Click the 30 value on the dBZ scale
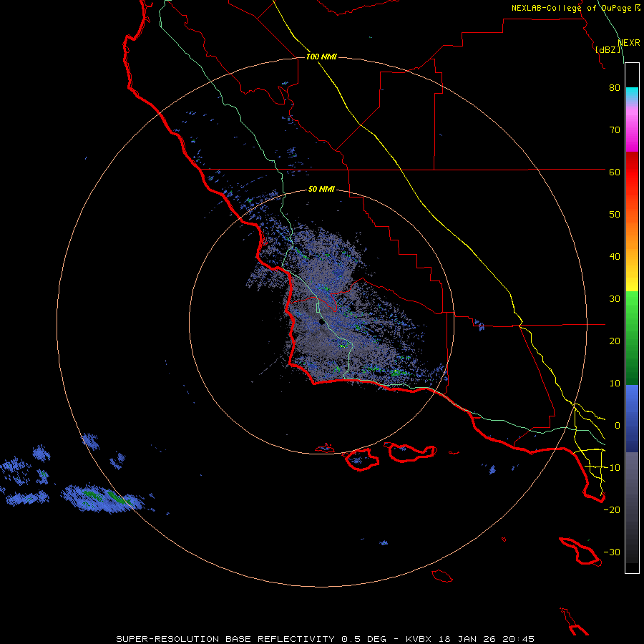The height and width of the screenshot is (644, 644). [x=615, y=299]
